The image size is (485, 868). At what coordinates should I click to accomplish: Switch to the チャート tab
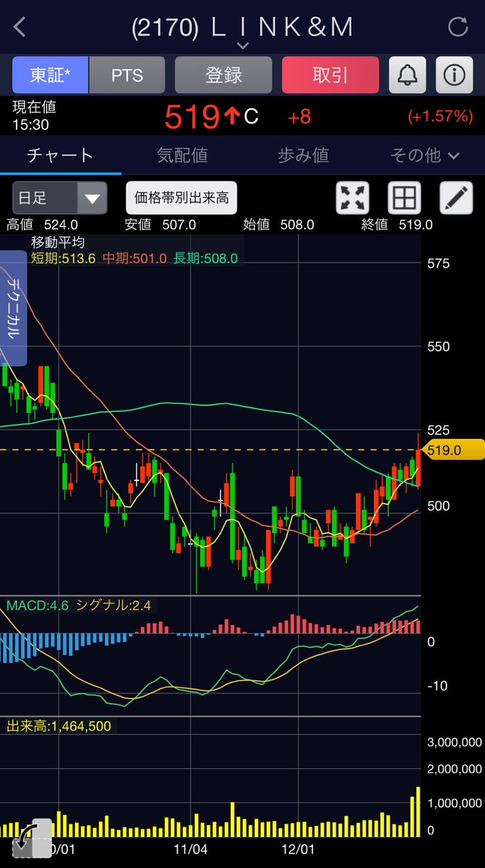[x=61, y=155]
